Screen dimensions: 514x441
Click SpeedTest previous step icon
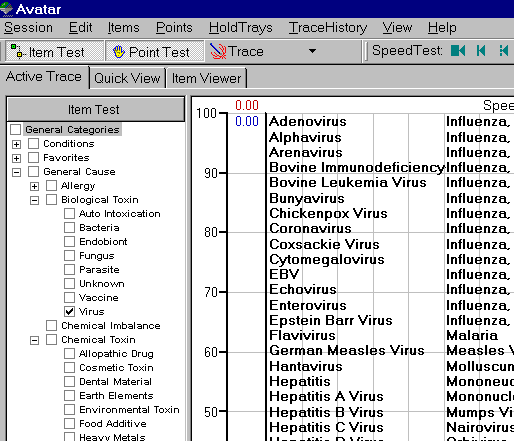coord(481,51)
